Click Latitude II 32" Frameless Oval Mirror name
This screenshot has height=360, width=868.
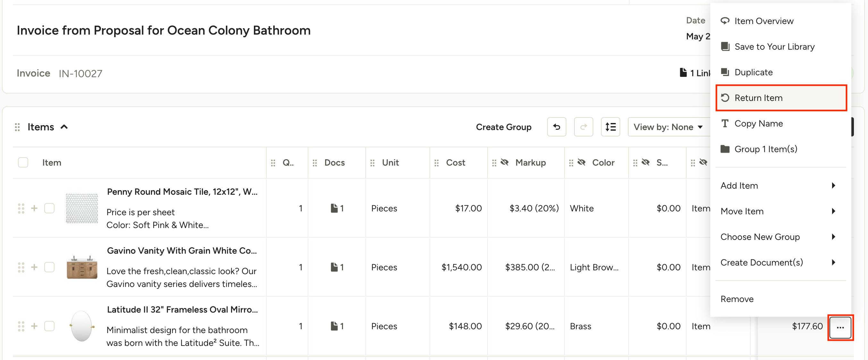coord(182,309)
